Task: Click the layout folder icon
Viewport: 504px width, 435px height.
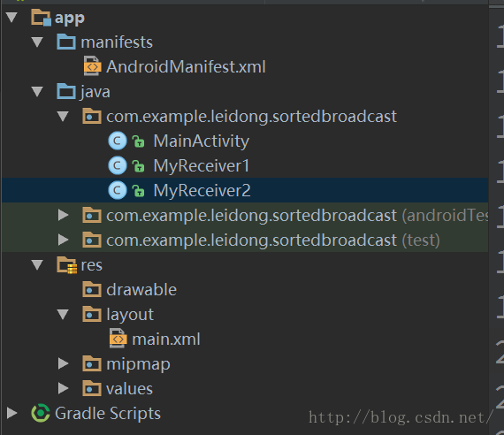Action: [92, 314]
